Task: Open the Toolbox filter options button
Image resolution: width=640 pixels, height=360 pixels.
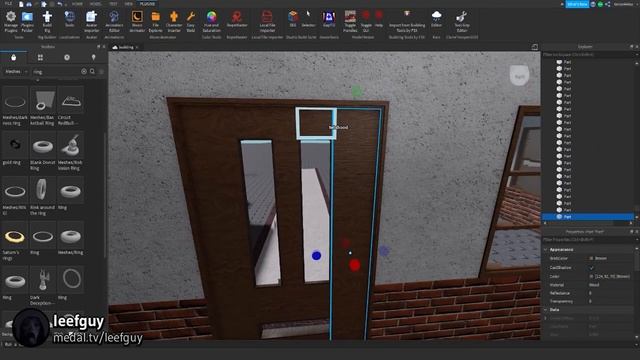Action: tap(102, 71)
